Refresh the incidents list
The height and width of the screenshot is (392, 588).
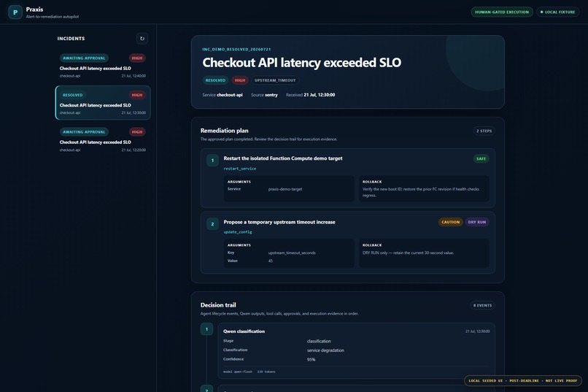(x=142, y=38)
